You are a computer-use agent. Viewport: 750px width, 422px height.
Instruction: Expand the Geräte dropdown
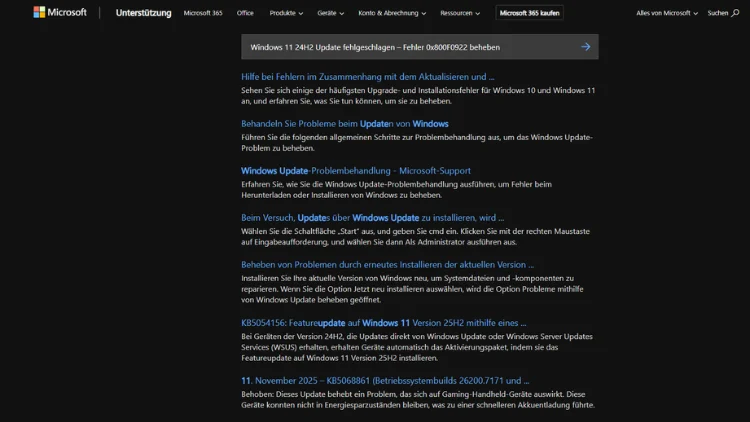(331, 13)
